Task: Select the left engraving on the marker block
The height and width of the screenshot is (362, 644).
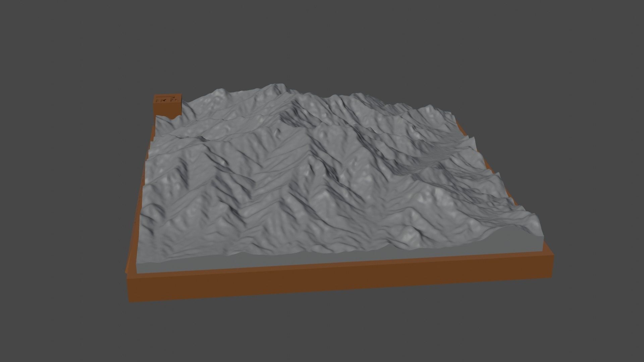Action: click(x=158, y=100)
